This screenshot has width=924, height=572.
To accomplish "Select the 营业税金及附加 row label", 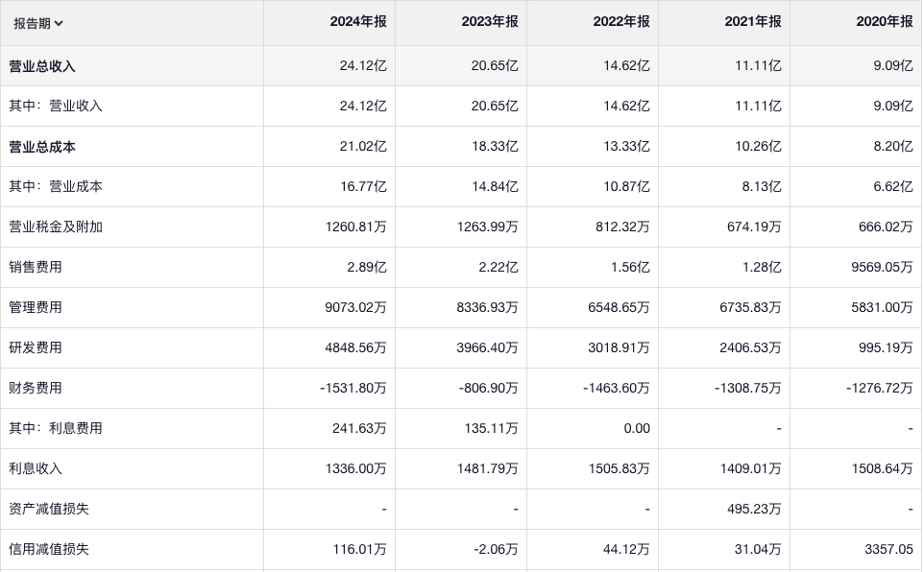I will 56,227.
